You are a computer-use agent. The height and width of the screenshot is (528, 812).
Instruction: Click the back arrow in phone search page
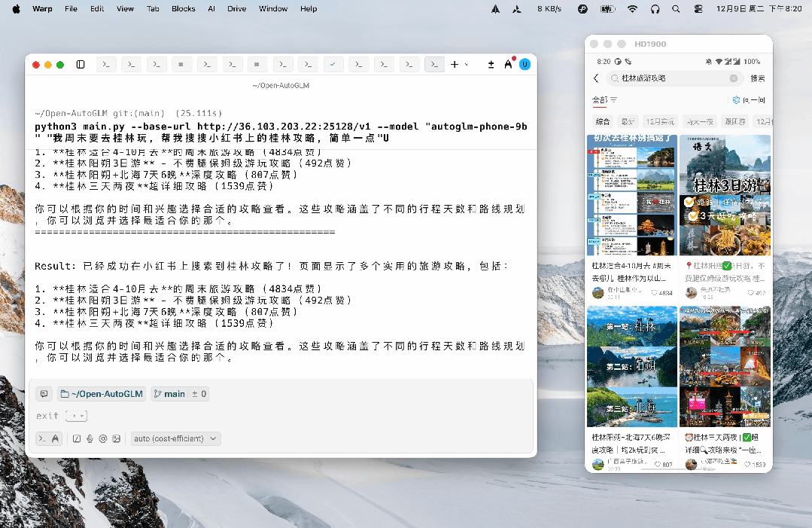[596, 78]
